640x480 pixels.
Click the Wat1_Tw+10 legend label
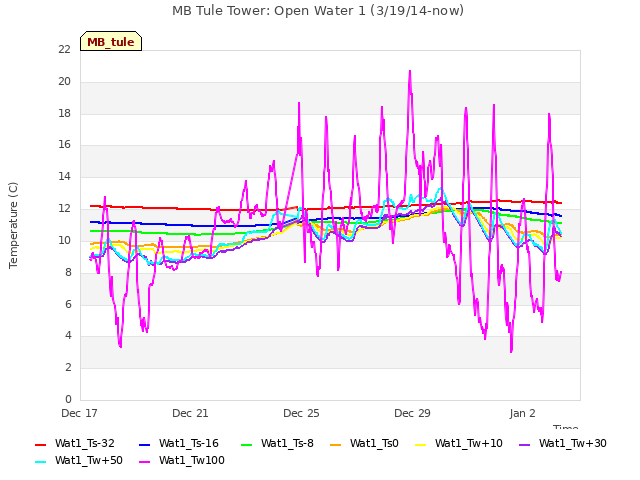[x=469, y=443]
